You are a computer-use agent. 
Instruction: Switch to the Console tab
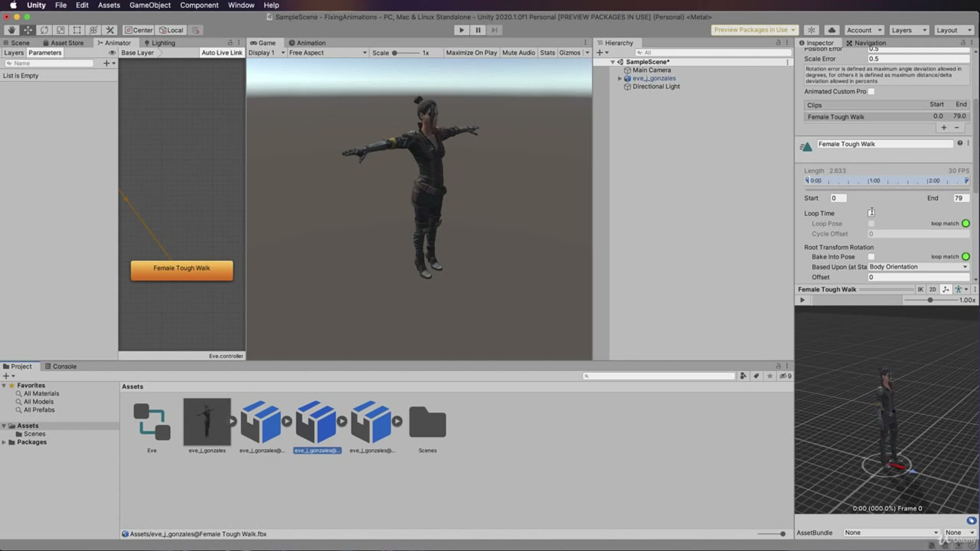pos(61,366)
